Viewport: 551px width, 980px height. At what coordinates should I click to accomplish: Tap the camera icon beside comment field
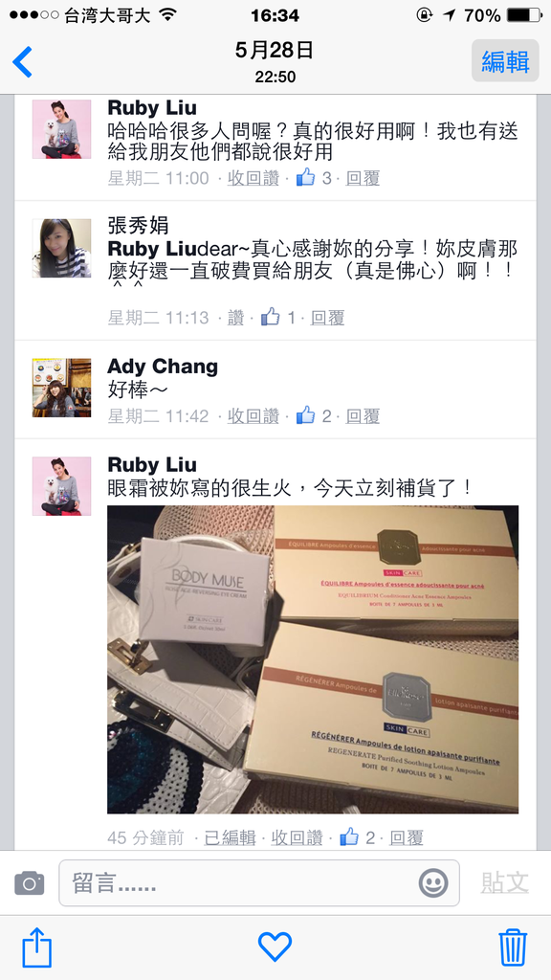pyautogui.click(x=30, y=883)
